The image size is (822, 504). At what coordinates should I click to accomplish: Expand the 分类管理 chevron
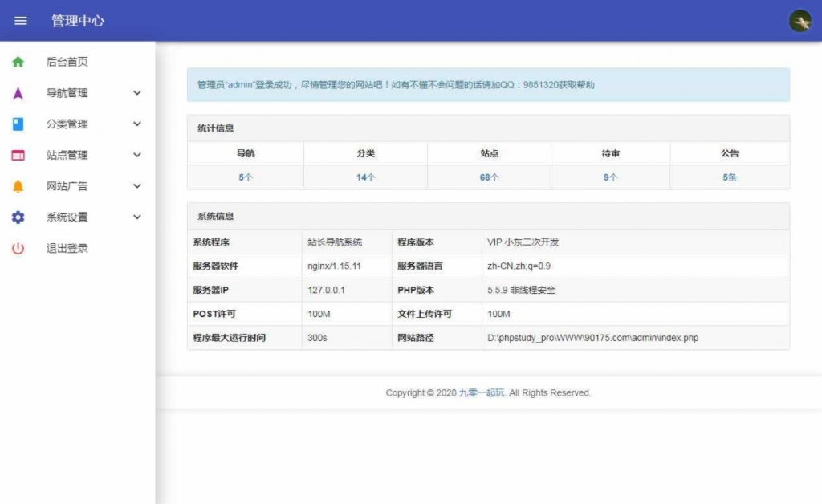tap(136, 124)
